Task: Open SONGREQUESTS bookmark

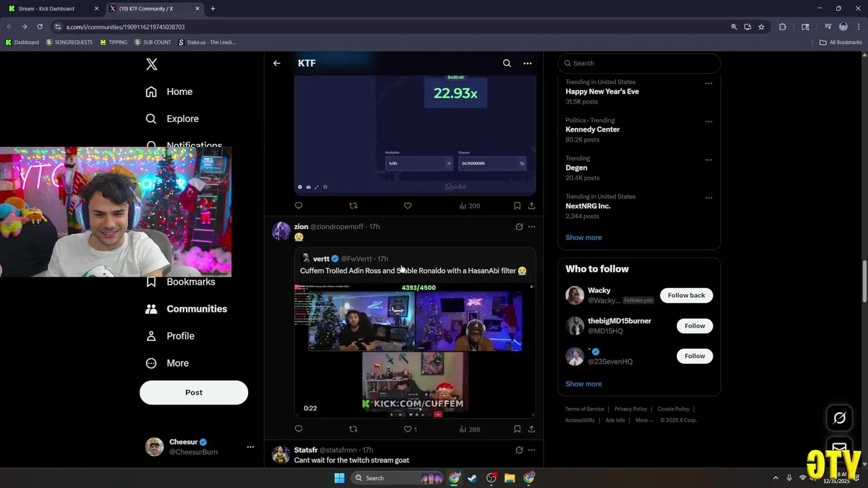Action: pos(68,42)
